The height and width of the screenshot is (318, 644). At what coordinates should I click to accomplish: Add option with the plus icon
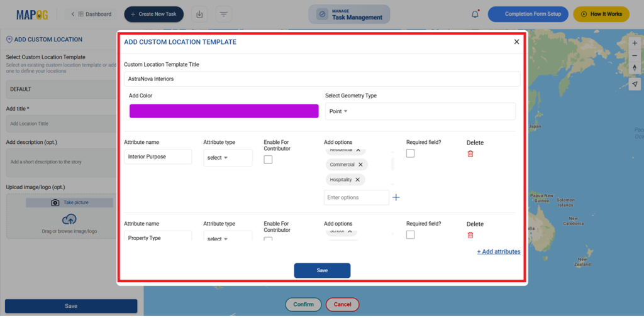396,197
